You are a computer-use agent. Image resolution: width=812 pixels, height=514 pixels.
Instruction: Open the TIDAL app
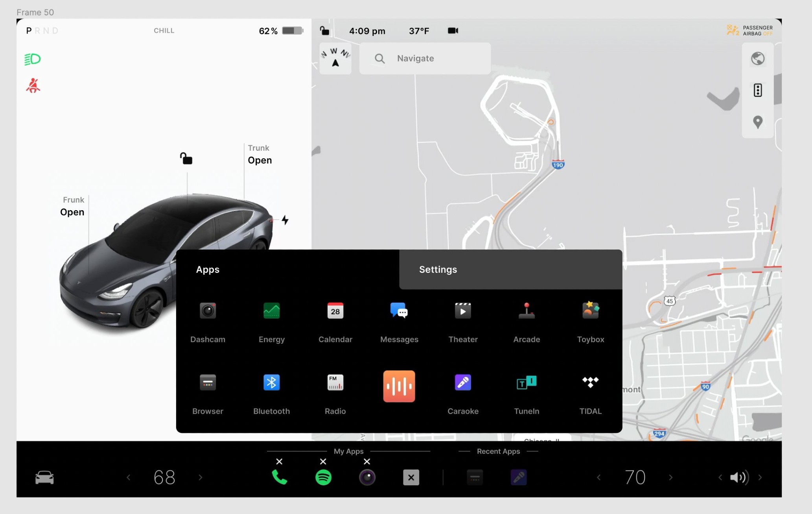590,382
